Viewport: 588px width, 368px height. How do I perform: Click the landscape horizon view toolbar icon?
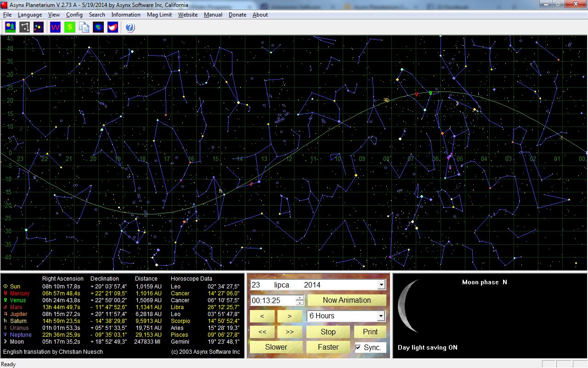click(10, 27)
